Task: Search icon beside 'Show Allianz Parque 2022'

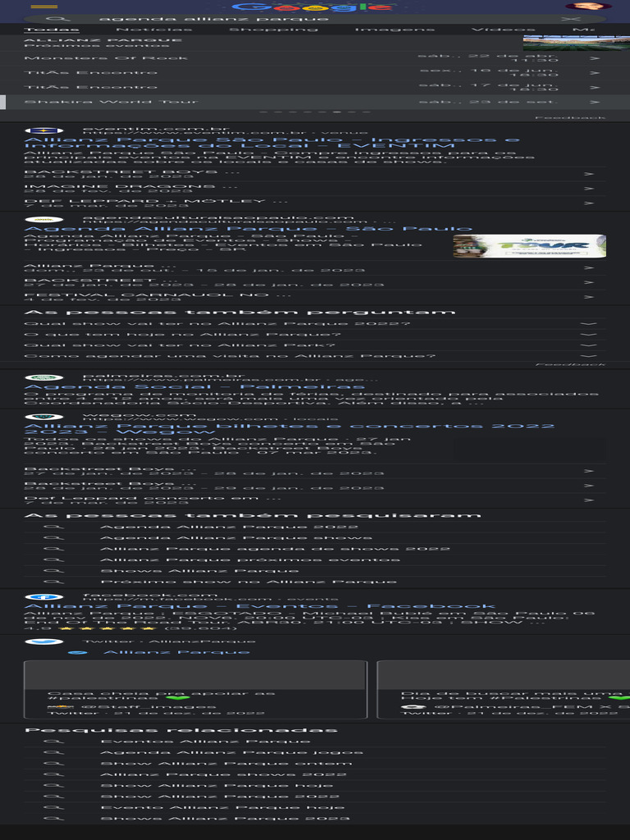Action: (53, 796)
